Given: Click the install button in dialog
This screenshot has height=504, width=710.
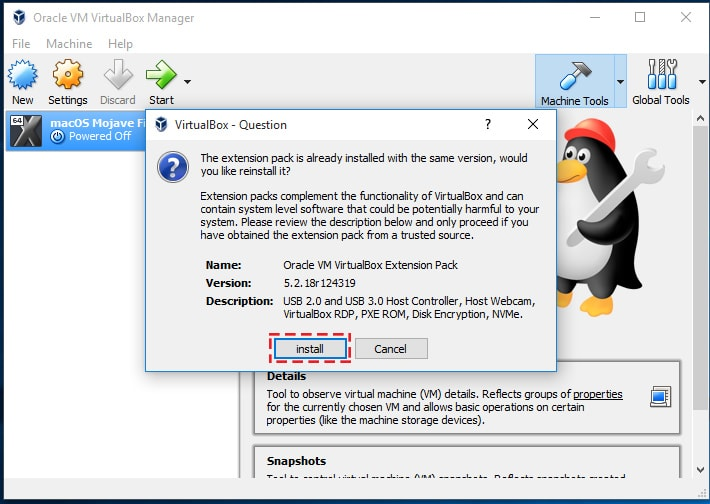Looking at the screenshot, I should (310, 349).
